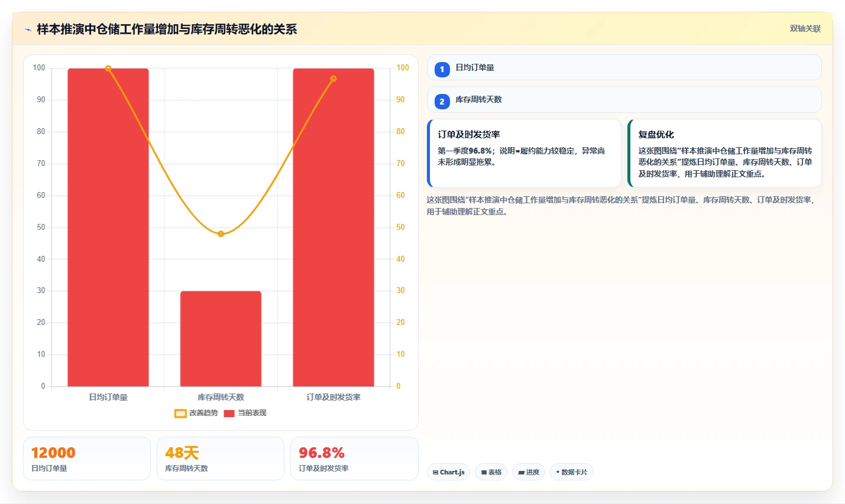This screenshot has width=845, height=504.
Task: Open the 订单及时发货率 insight card
Action: click(x=524, y=154)
